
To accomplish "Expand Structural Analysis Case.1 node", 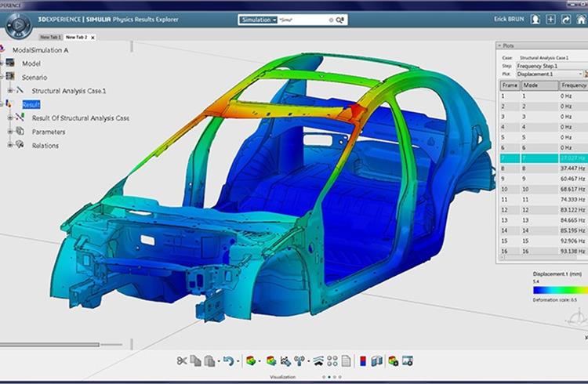I will [x=10, y=90].
